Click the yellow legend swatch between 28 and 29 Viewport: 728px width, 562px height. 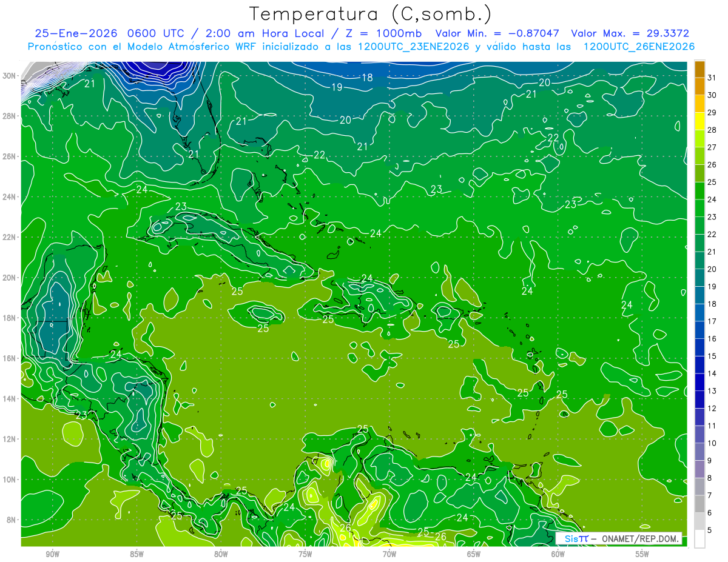tap(699, 121)
